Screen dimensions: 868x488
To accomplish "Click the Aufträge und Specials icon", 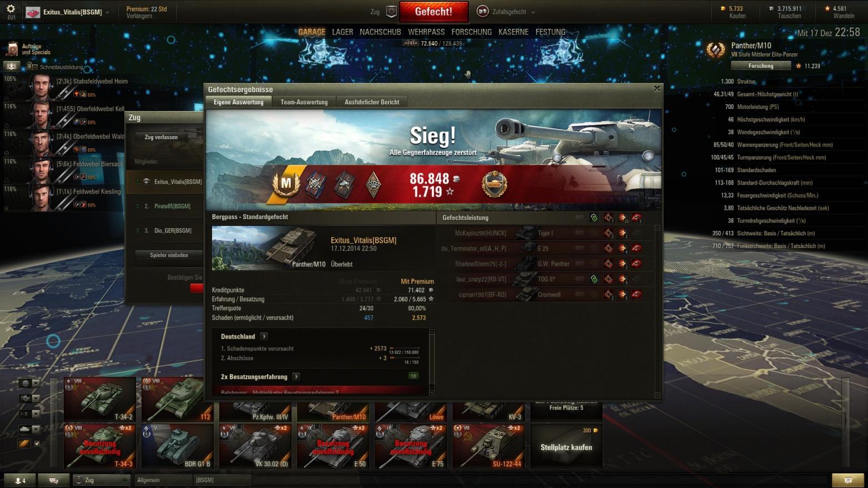I will (12, 49).
